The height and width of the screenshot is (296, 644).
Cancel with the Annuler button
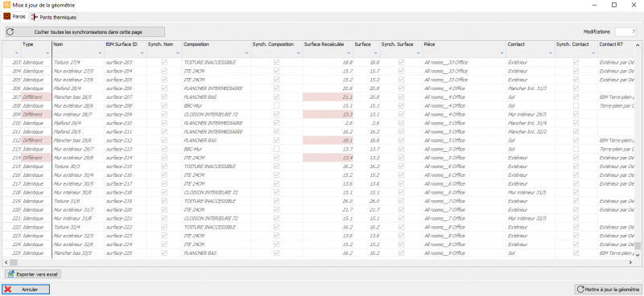26,289
